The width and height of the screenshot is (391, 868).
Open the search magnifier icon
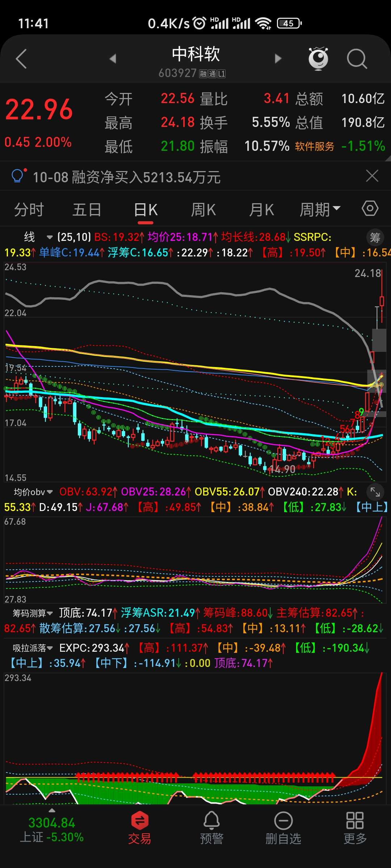coord(357,59)
